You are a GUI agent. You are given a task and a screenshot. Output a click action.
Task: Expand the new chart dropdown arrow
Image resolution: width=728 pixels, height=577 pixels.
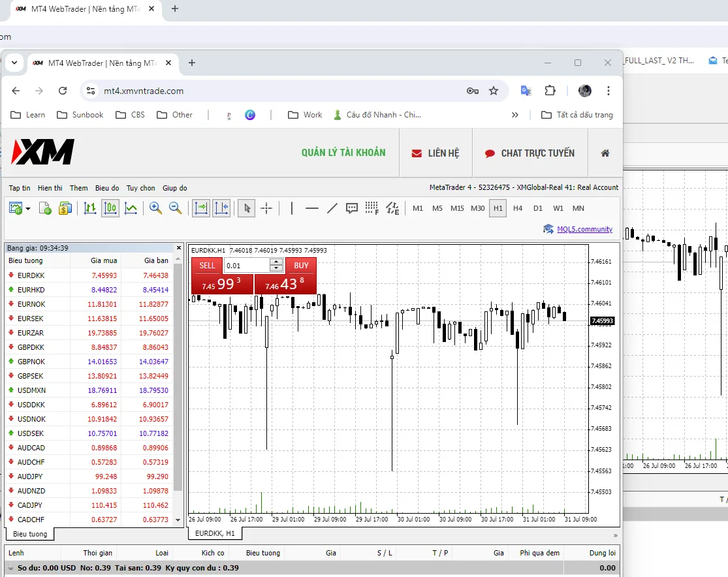[28, 209]
